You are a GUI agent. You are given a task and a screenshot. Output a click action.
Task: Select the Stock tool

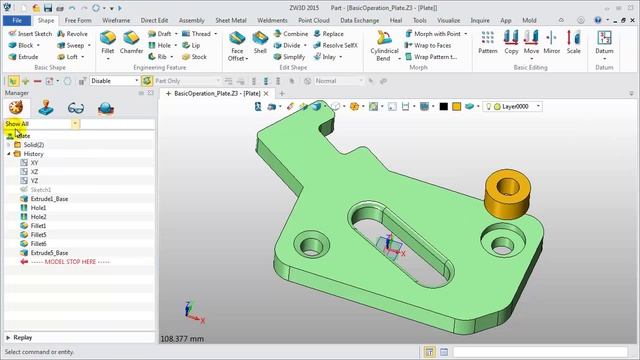[195, 57]
